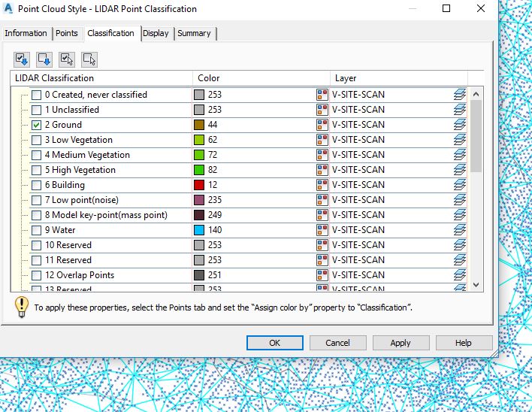Viewport: 532px width, 412px height.
Task: Enable the 8 Model key-point checkbox
Action: (x=36, y=215)
